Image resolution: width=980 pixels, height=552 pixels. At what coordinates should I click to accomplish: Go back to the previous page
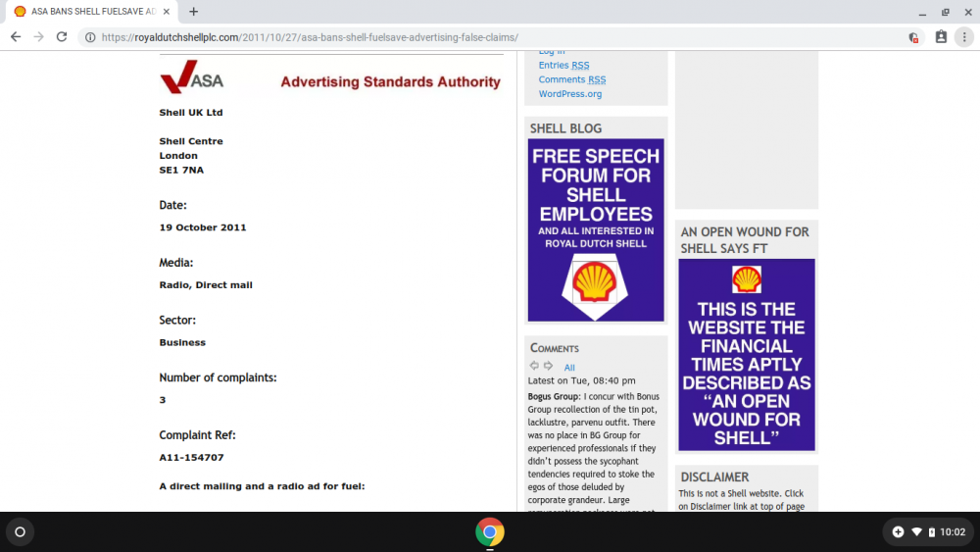pyautogui.click(x=16, y=37)
